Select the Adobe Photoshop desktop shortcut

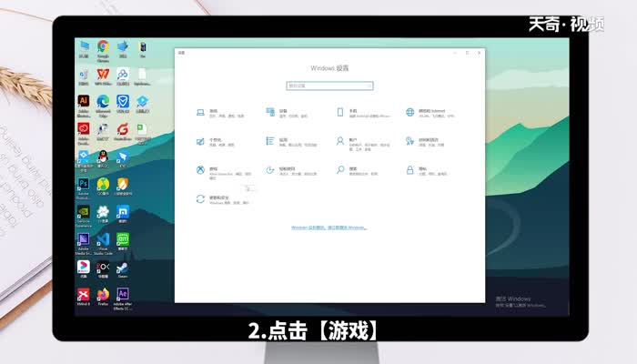coord(84,187)
